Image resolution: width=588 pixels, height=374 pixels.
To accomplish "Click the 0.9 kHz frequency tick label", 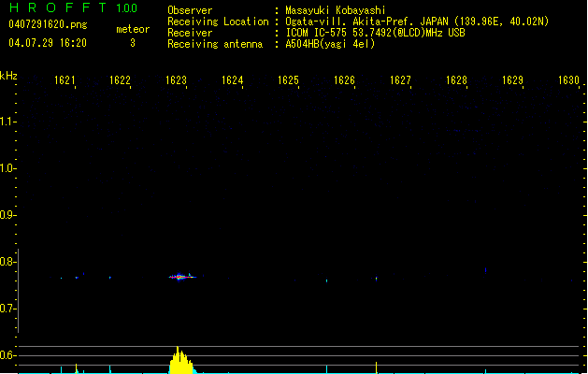I will click(x=7, y=215).
